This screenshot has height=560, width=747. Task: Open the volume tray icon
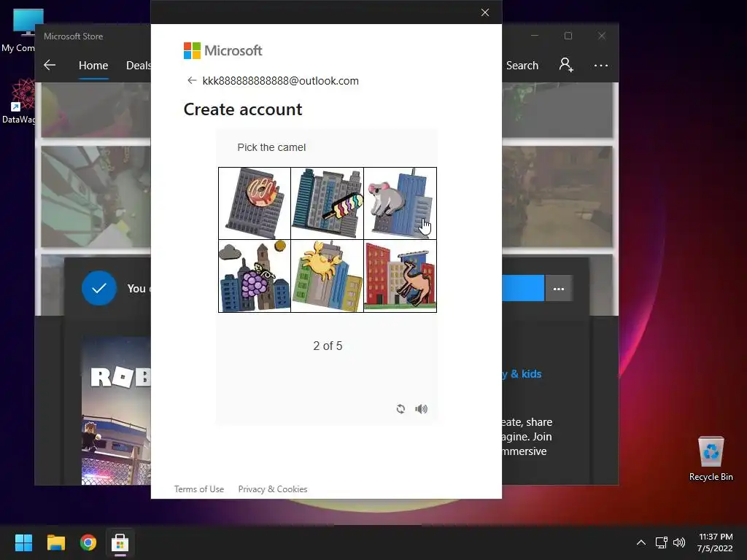pyautogui.click(x=679, y=542)
